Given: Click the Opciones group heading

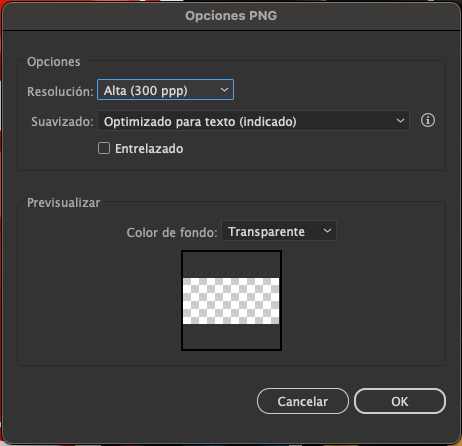Looking at the screenshot, I should coord(54,62).
